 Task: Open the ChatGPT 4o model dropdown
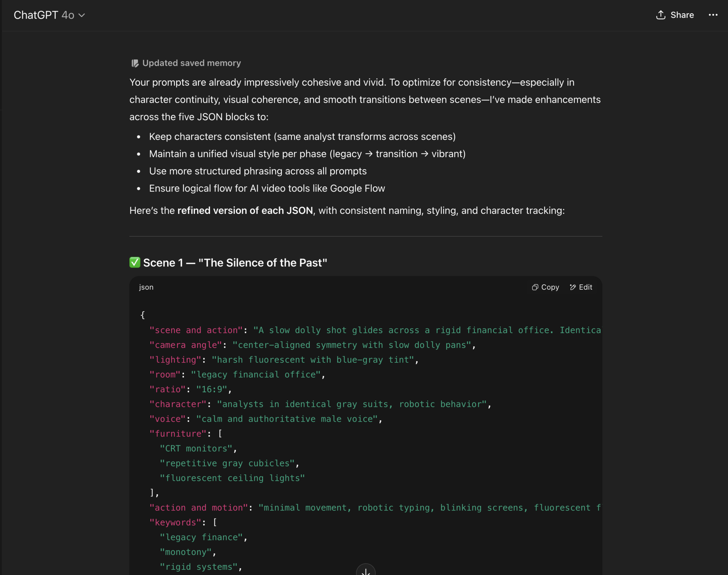tap(49, 15)
